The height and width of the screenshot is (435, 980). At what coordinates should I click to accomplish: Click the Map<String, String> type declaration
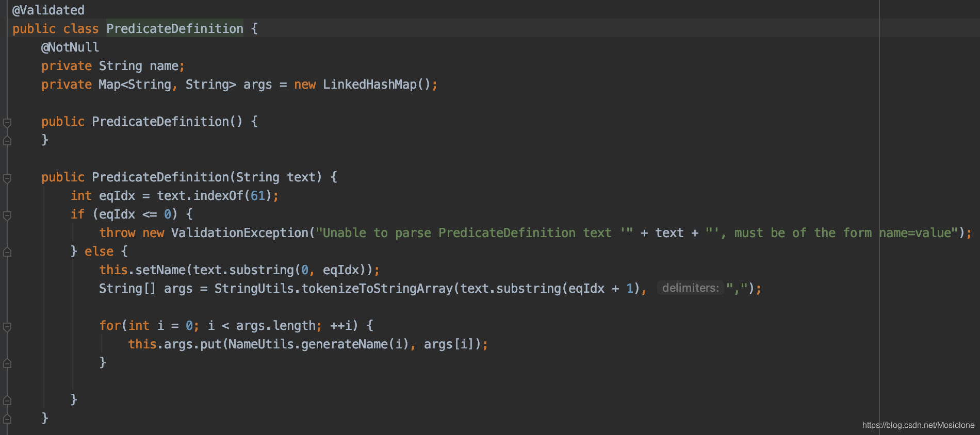(x=168, y=85)
